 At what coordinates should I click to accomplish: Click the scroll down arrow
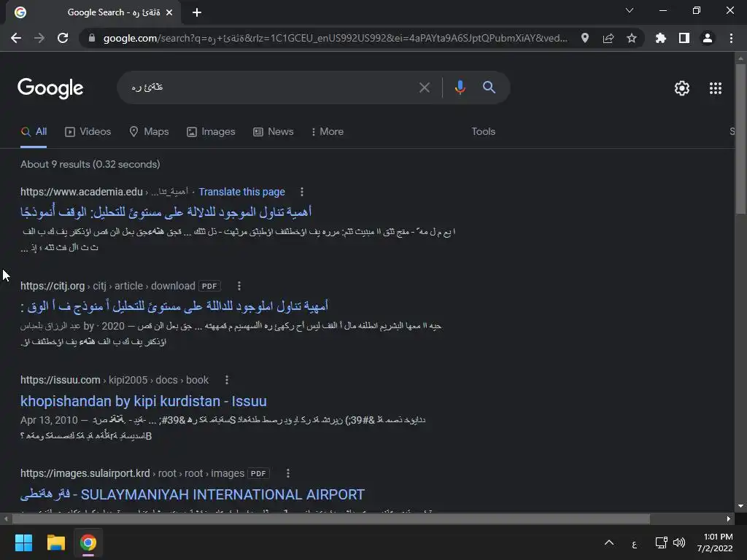[740, 506]
